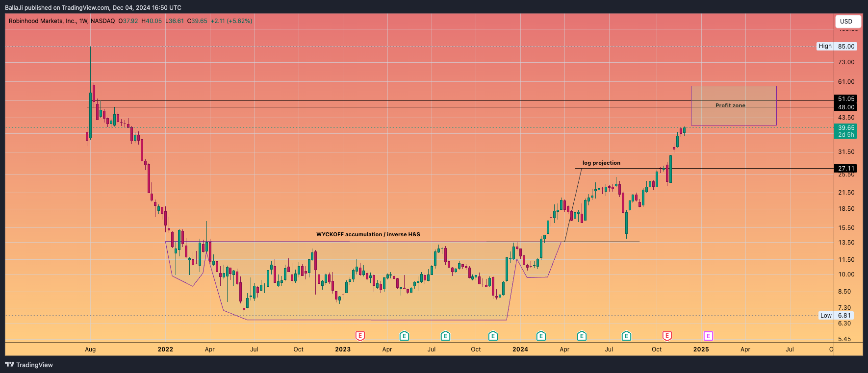The image size is (868, 373).
Task: Click the Robinhood Markets, Inc. symbol title
Action: click(43, 21)
